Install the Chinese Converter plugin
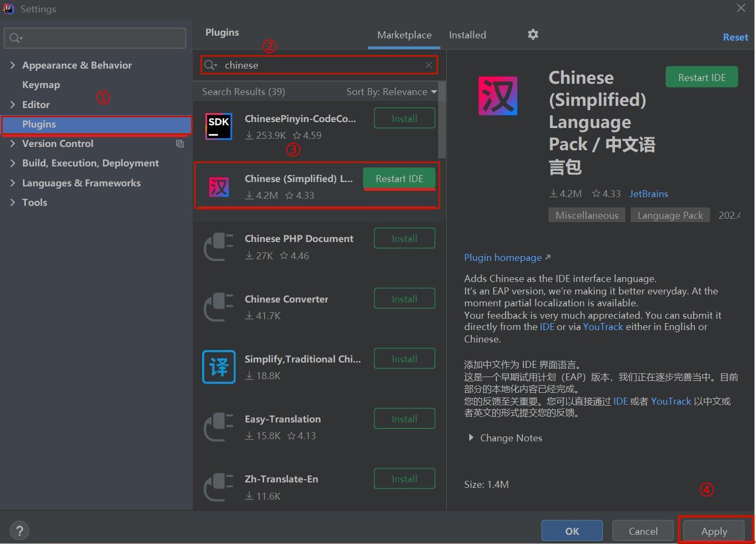 click(x=404, y=299)
